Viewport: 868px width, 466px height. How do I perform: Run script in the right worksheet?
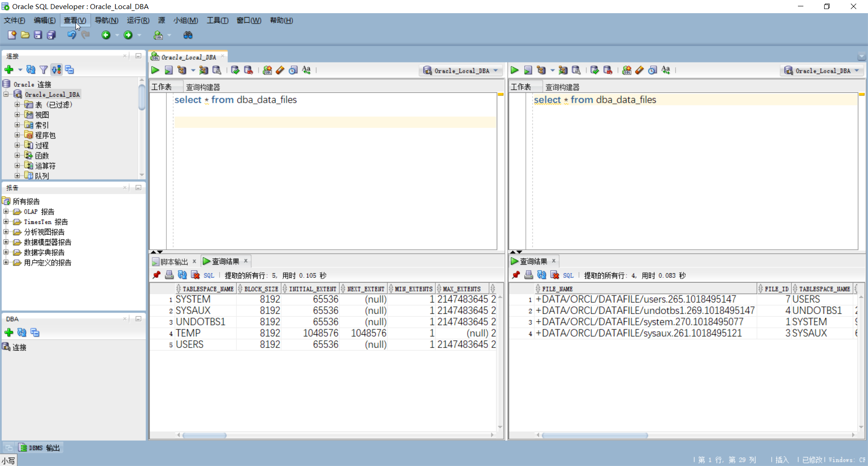click(x=528, y=70)
